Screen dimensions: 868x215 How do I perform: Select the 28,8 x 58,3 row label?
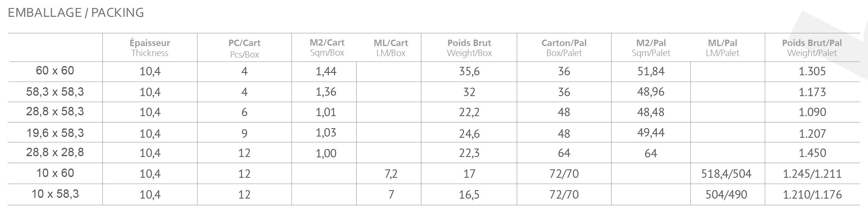click(x=55, y=111)
